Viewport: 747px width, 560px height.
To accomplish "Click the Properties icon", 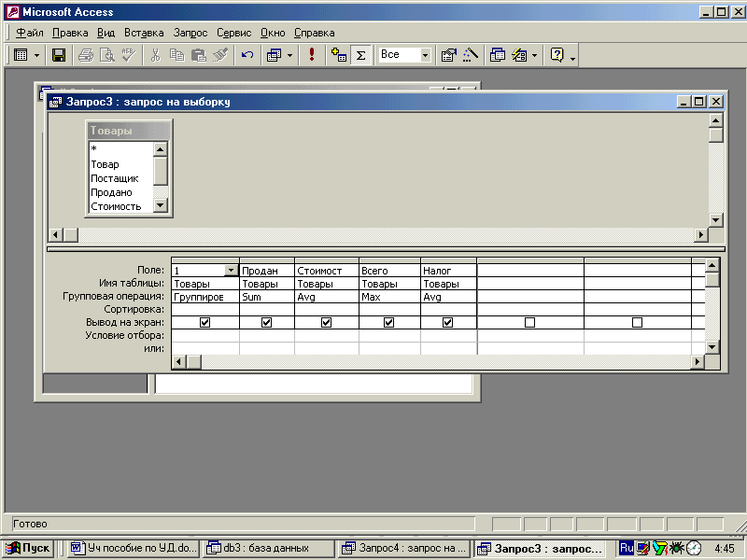I will 448,55.
